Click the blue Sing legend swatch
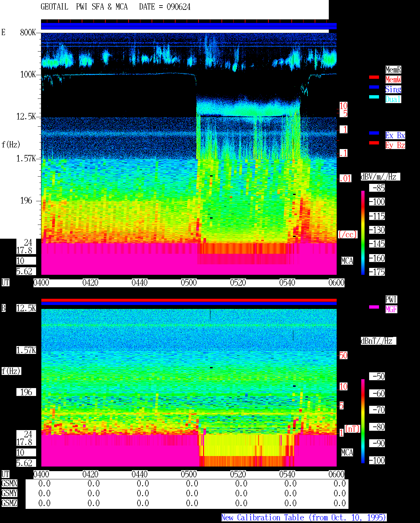 374,87
